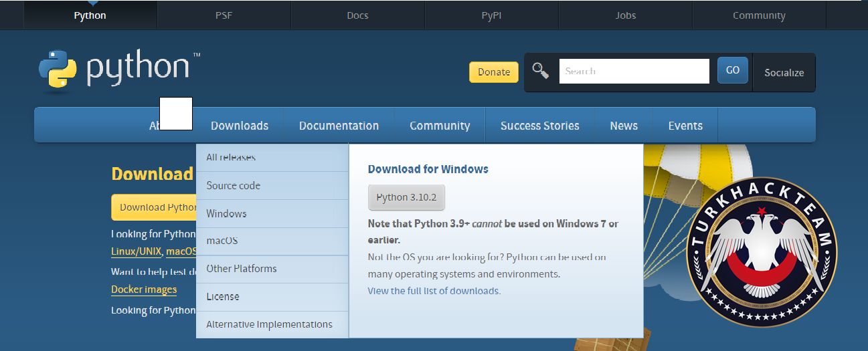Open the Python tab in top bar
Viewport: 868px width, 351px height.
coord(90,15)
